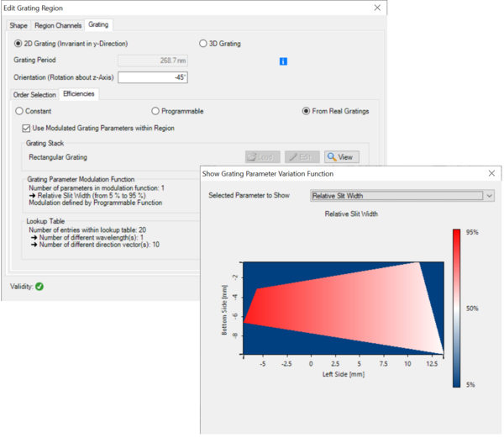Click the red-to-blue color scale bar
This screenshot has width=504, height=438.
click(x=458, y=308)
